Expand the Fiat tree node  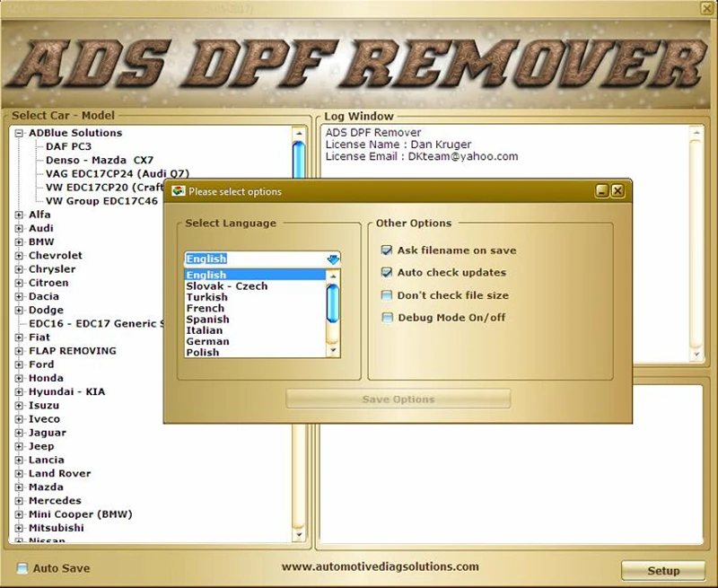[x=19, y=338]
